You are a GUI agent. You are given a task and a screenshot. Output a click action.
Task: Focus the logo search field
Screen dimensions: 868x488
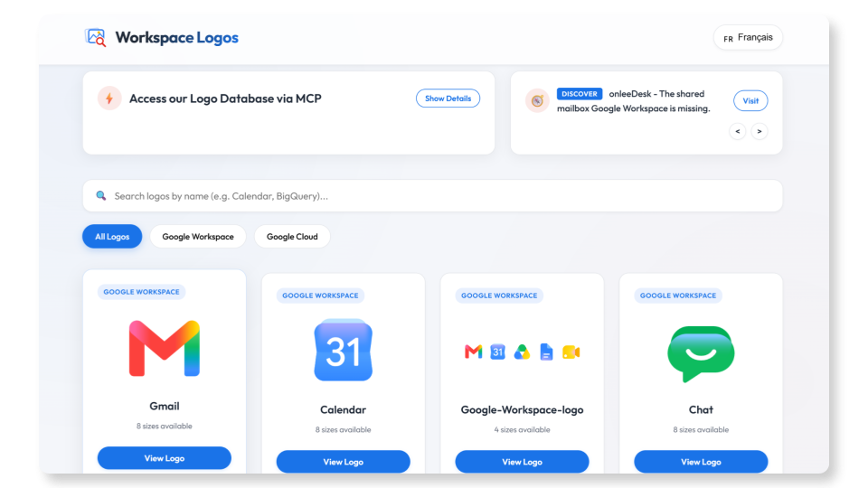432,196
